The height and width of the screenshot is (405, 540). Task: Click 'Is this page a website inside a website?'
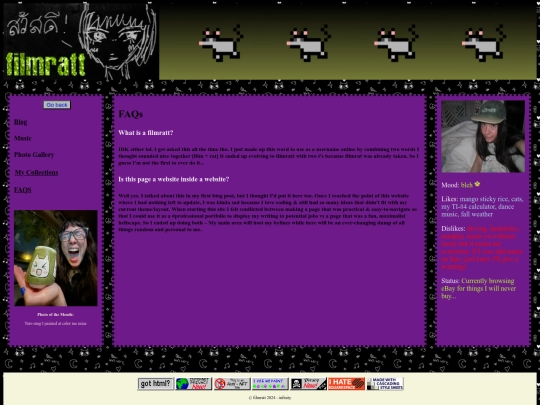click(174, 179)
